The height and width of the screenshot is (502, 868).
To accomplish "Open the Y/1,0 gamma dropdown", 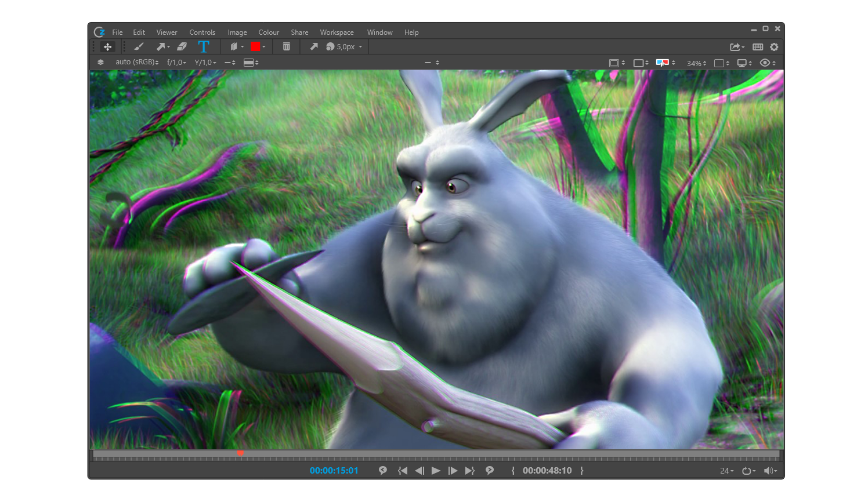I will coord(205,63).
